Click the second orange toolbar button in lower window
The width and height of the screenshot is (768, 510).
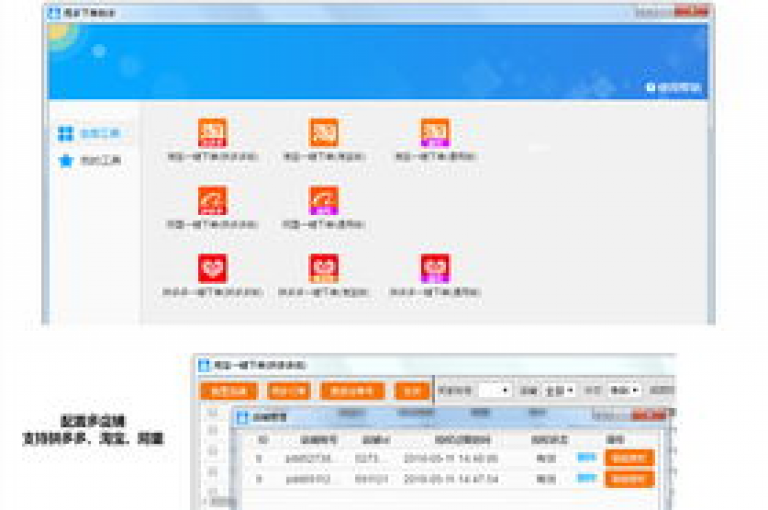point(289,391)
